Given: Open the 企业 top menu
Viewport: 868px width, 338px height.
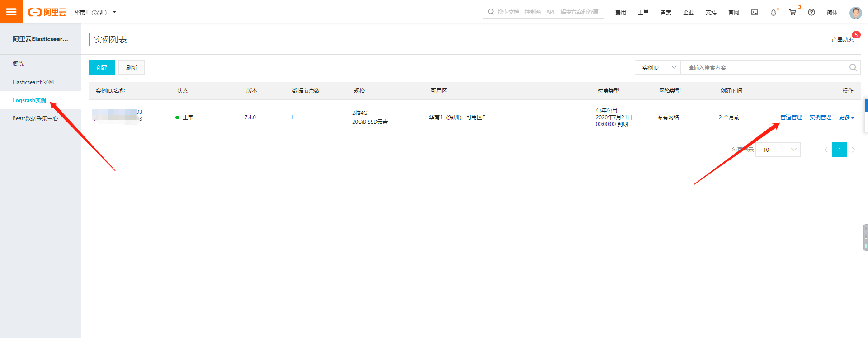Looking at the screenshot, I should [688, 12].
